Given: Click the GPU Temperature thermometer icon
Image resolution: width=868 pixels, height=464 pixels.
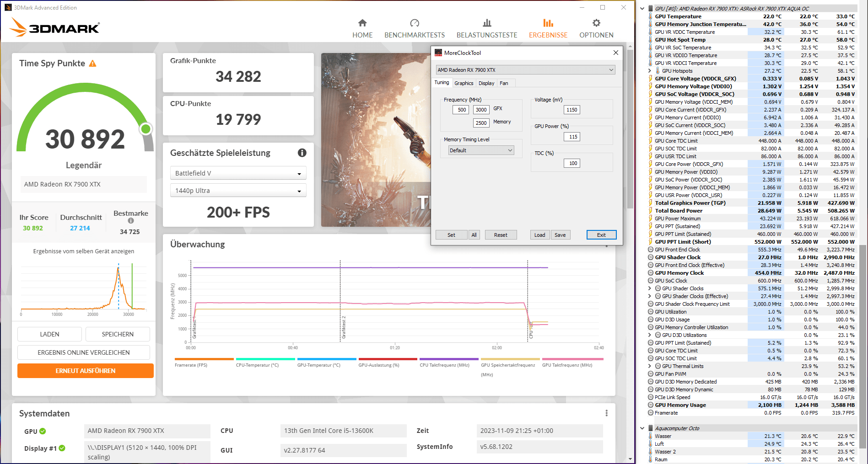Looking at the screenshot, I should (651, 16).
